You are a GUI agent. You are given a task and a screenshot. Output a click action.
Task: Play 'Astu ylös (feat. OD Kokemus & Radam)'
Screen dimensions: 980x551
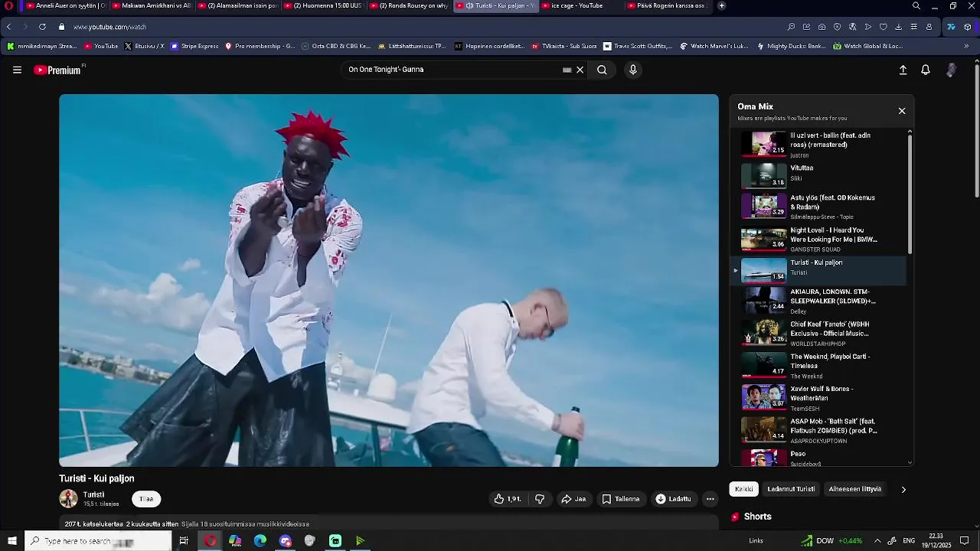point(819,207)
